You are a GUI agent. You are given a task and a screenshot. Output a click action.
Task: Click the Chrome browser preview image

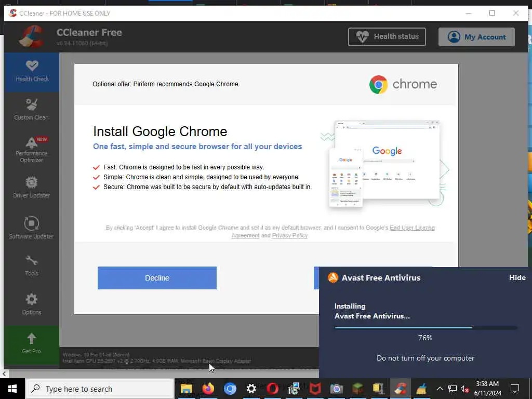pos(385,164)
